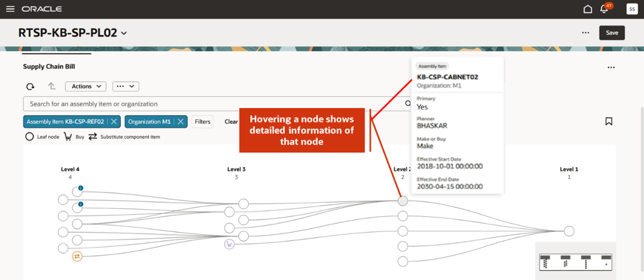The image size is (644, 280).
Task: Open the RTSP-KB-SP-PL02 title chevron
Action: pyautogui.click(x=124, y=33)
